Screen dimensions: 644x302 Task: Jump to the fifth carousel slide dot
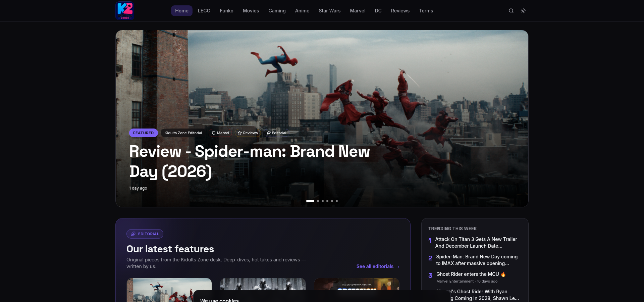332,201
